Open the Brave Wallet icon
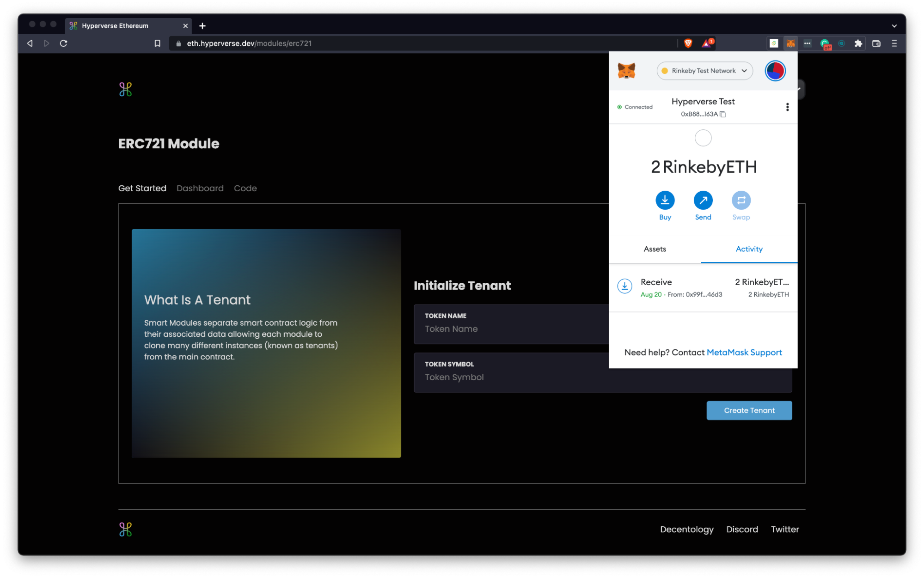 tap(876, 43)
